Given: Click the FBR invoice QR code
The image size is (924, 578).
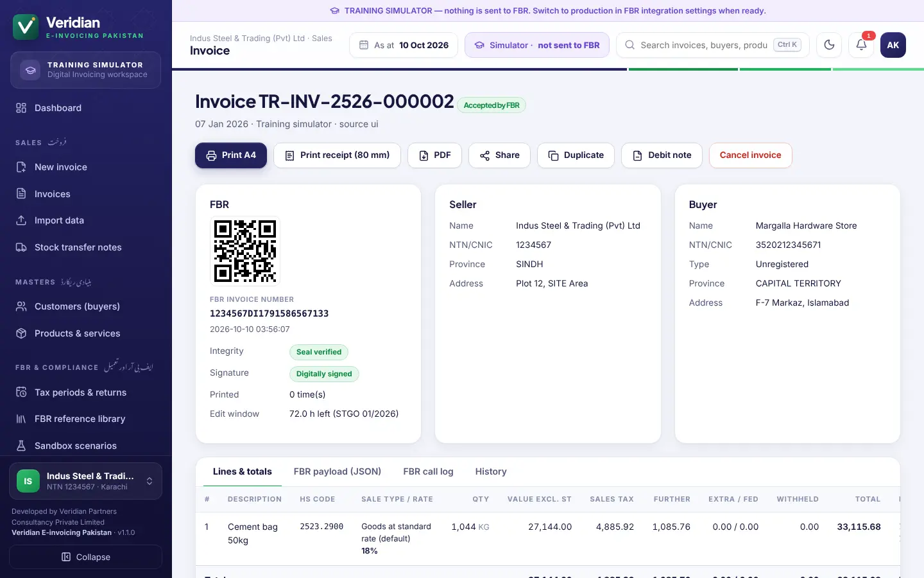Looking at the screenshot, I should [x=245, y=251].
